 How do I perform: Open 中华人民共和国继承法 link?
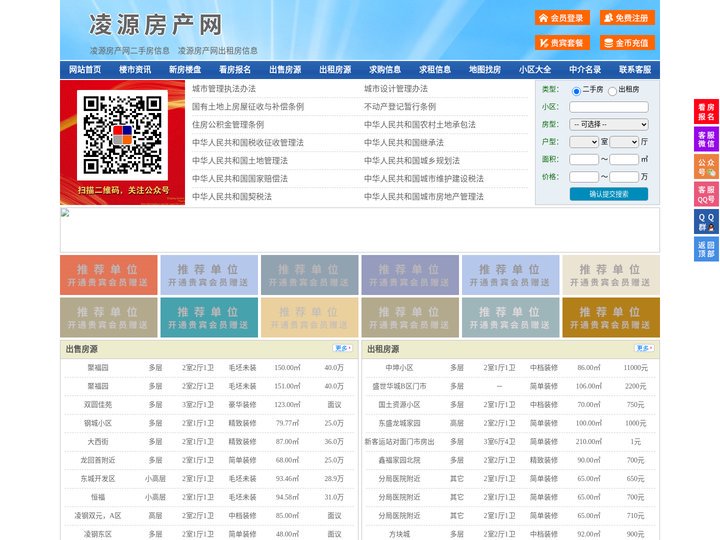tap(404, 142)
